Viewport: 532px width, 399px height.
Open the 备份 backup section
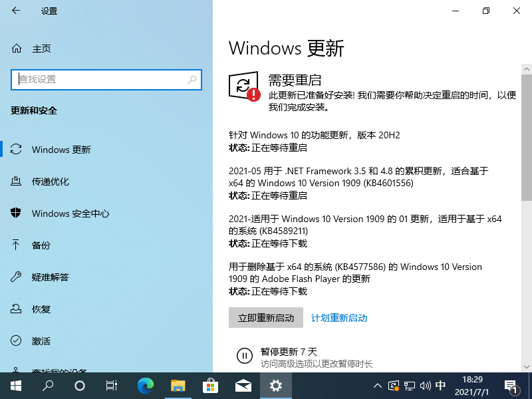coord(41,245)
